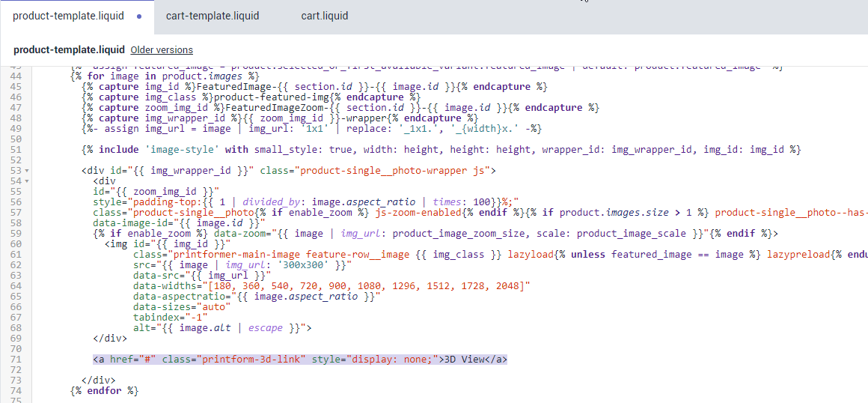Open the cart.liquid tab
Viewport: 868px width, 403px height.
(324, 16)
